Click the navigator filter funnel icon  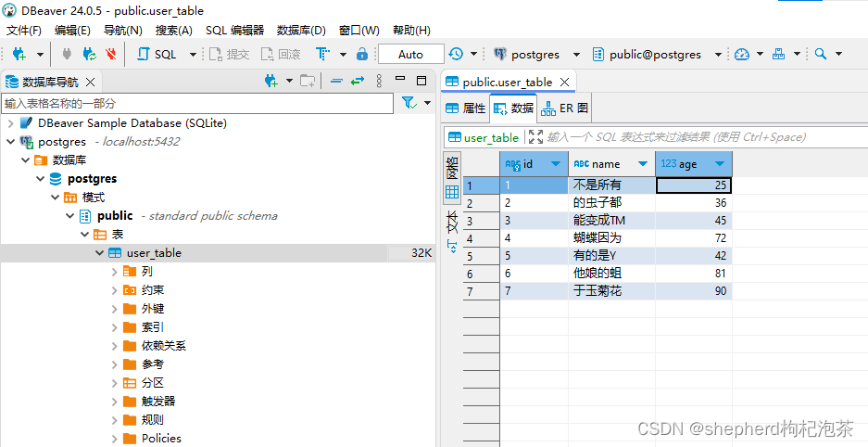(x=409, y=103)
